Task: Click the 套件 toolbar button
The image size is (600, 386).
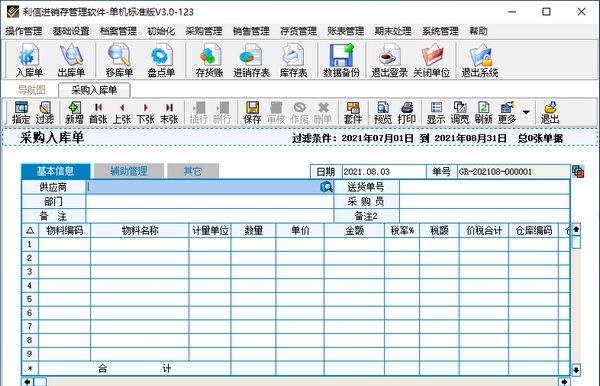Action: click(352, 113)
